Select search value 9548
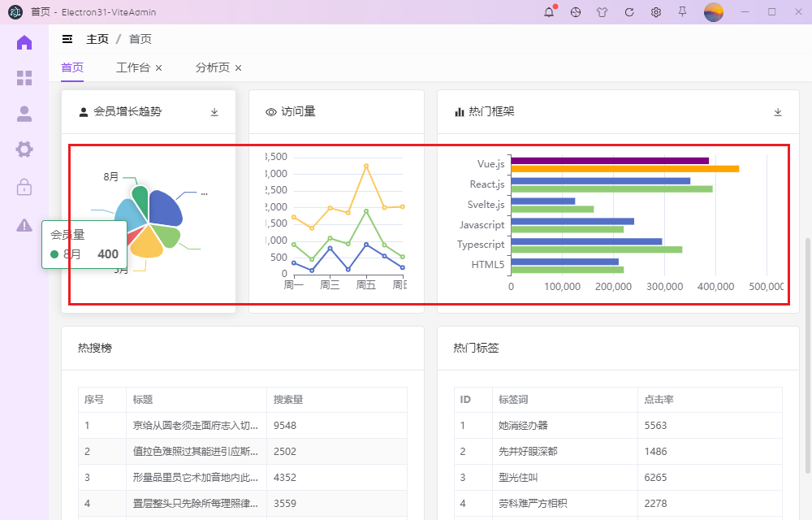Screen dimensions: 812x520 coord(285,425)
